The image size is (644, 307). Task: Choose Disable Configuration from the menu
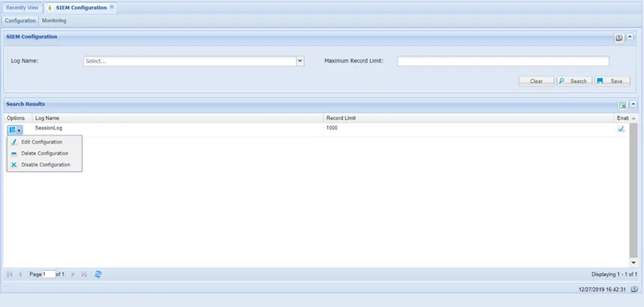[x=45, y=165]
